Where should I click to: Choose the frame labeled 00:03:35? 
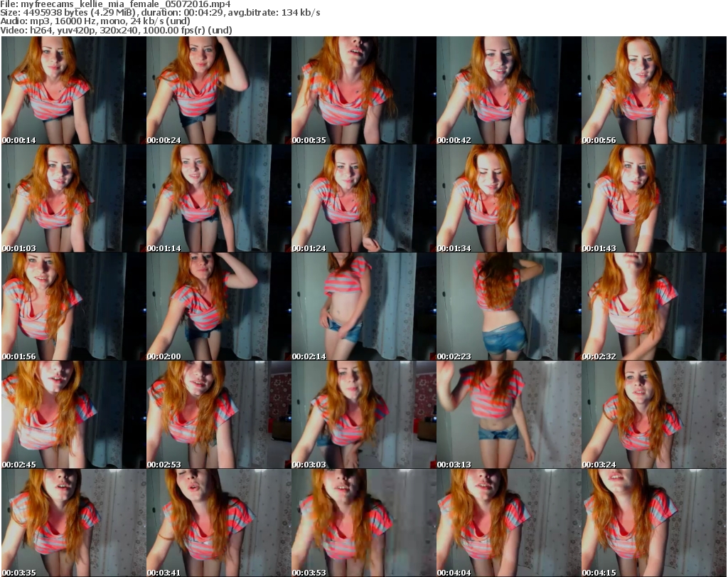pyautogui.click(x=74, y=523)
